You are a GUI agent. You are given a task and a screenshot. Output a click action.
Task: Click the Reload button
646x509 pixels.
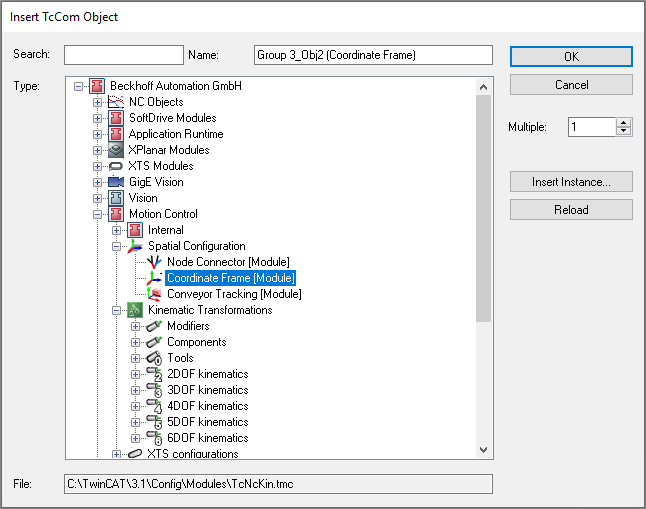click(571, 210)
